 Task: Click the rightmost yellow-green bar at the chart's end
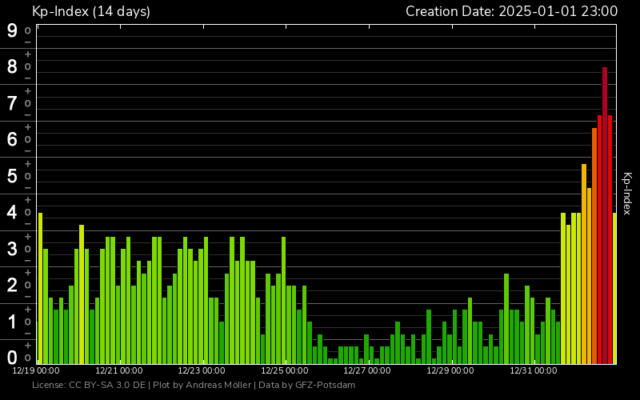pyautogui.click(x=615, y=288)
